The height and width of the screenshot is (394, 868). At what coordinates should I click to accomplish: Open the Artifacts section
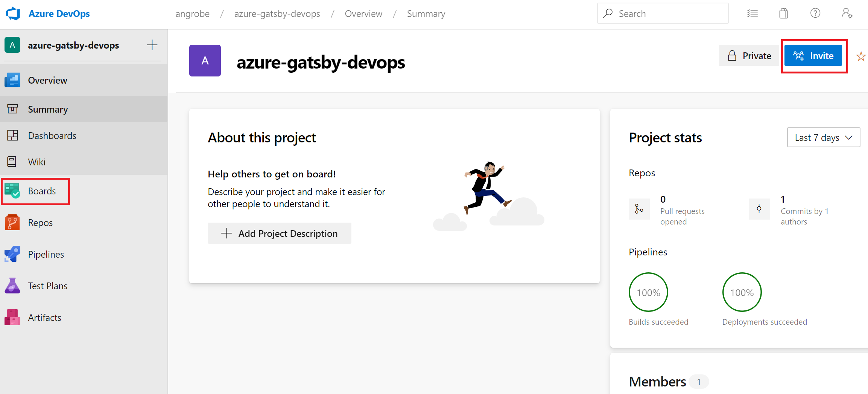44,317
